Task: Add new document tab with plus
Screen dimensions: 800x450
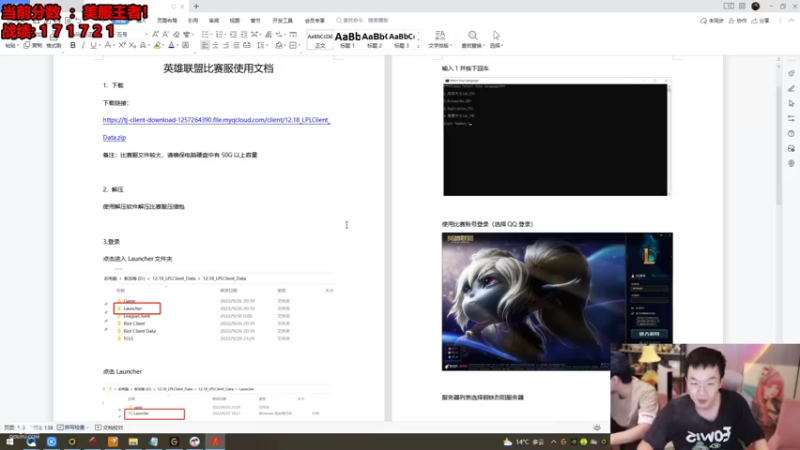Action: pos(196,7)
